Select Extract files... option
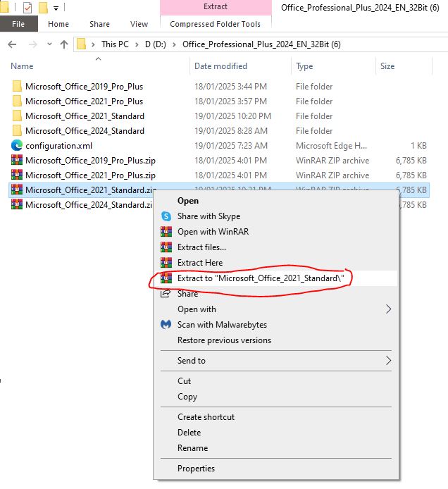The height and width of the screenshot is (489, 448). pyautogui.click(x=276, y=247)
